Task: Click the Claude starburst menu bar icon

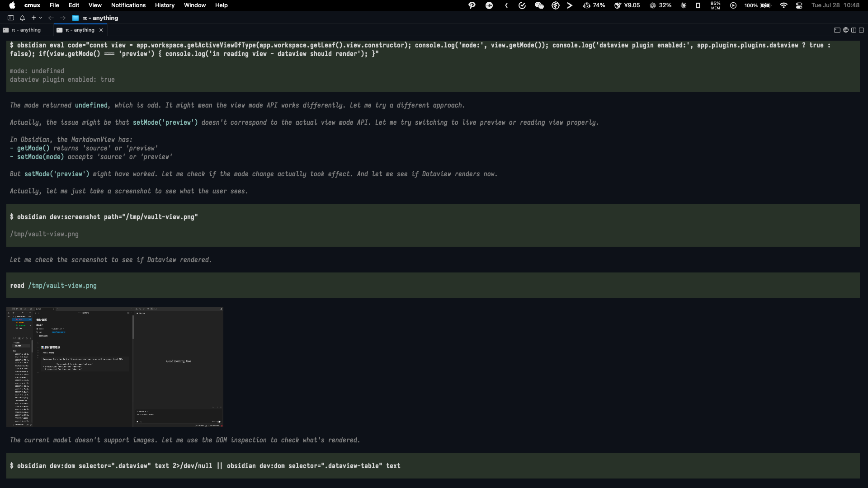Action: [x=684, y=5]
